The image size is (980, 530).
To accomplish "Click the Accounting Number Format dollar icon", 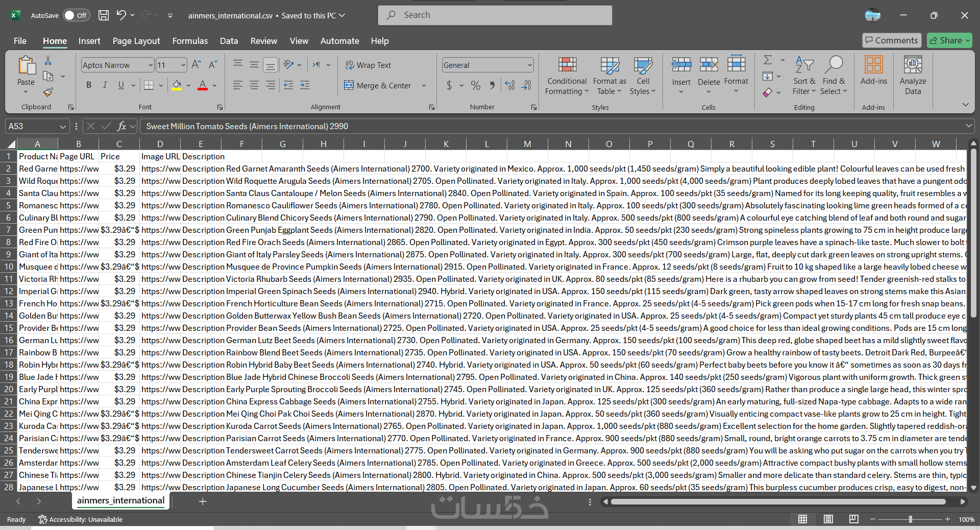I will point(449,85).
